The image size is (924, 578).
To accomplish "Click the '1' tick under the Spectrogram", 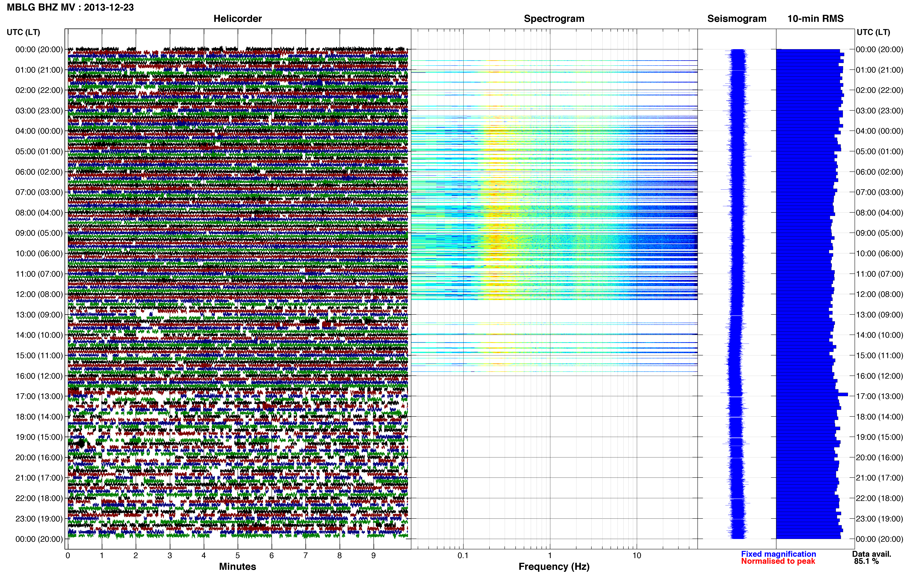I will tap(550, 555).
